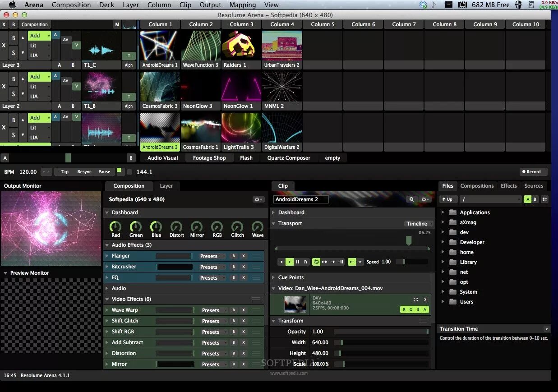Image resolution: width=558 pixels, height=392 pixels.
Task: Click the RGB dashboard knob
Action: [x=217, y=227]
